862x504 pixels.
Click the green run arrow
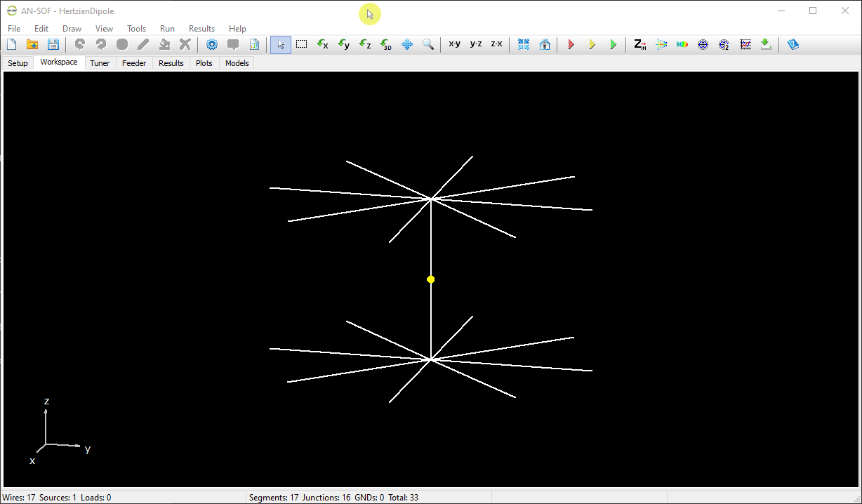613,44
